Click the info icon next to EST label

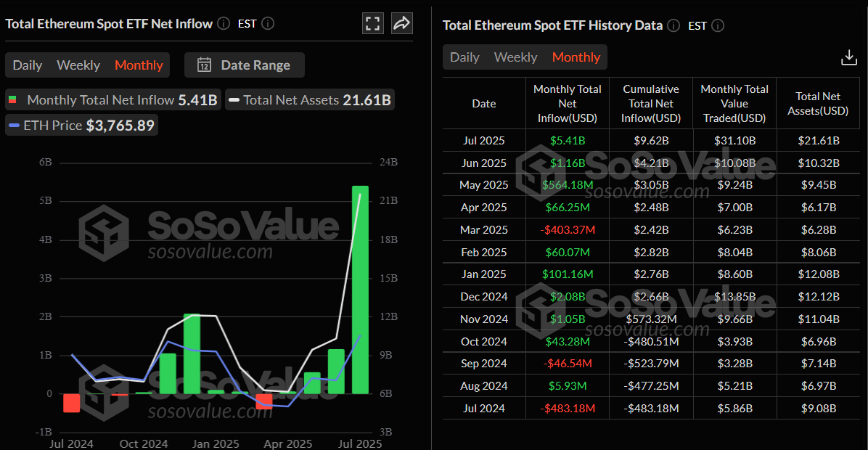[x=267, y=23]
